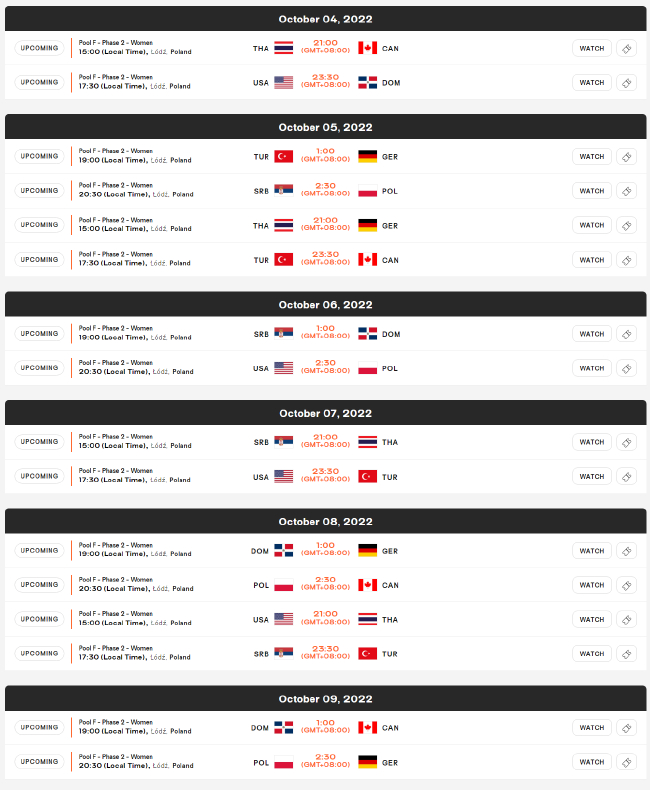Screen dimensions: 650x790
Task: Click the October 06, 2022 date header
Action: (x=326, y=304)
